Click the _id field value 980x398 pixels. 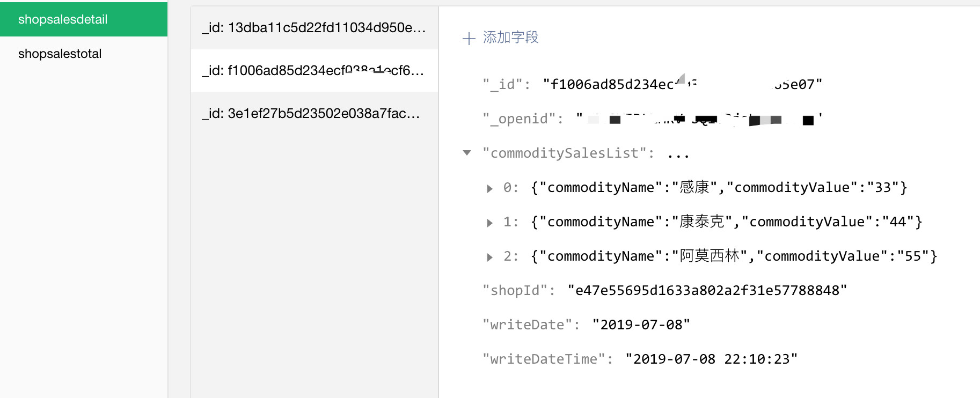click(x=682, y=85)
